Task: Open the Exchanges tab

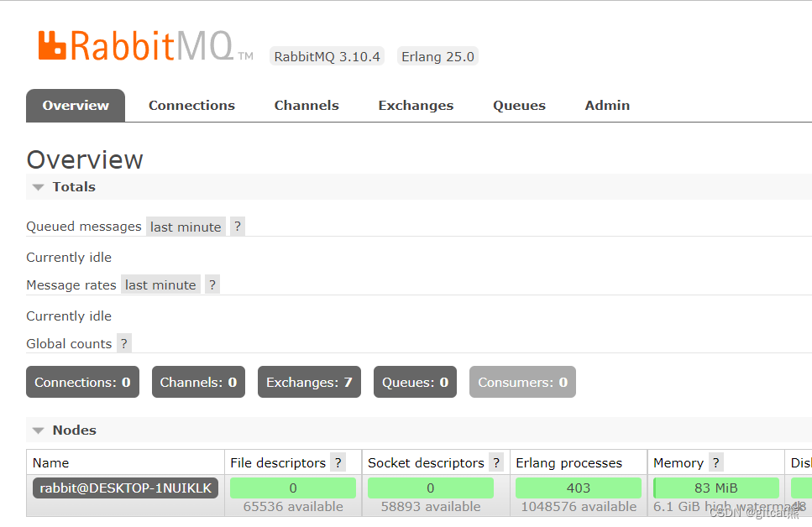Action: [x=416, y=105]
